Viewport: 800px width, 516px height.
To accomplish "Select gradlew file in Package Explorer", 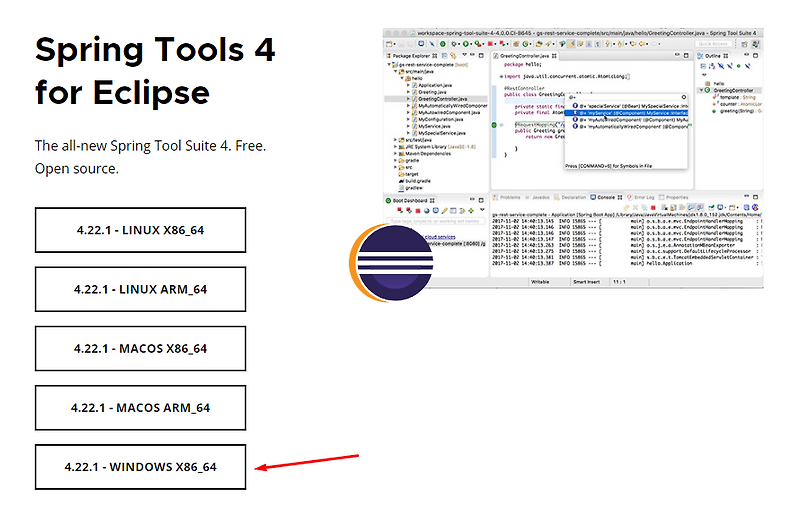I will tap(411, 188).
